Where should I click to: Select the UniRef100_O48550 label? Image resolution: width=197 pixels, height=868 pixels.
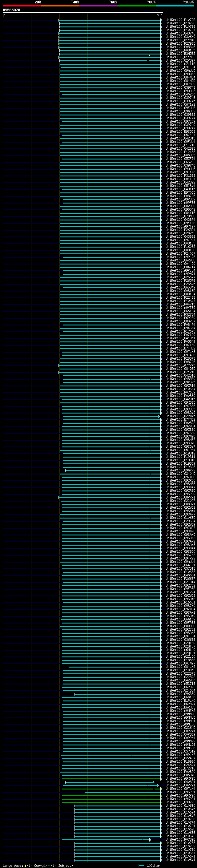pyautogui.click(x=180, y=379)
